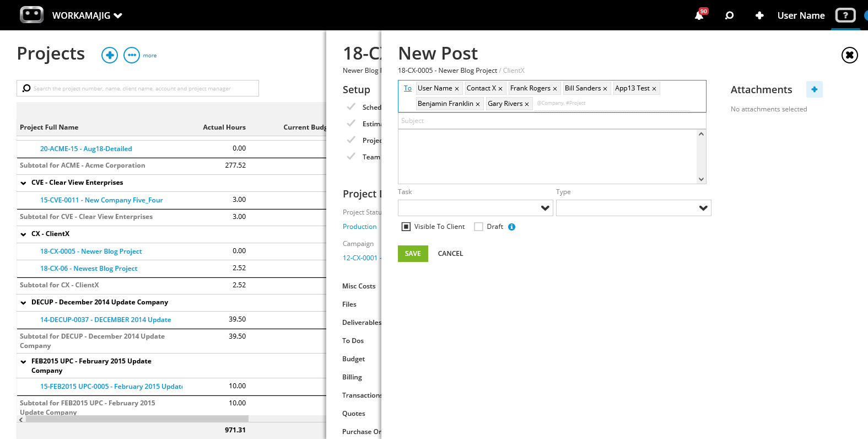
Task: Open project 15-CVE-0011 - New Company Five_Four
Action: click(x=101, y=200)
